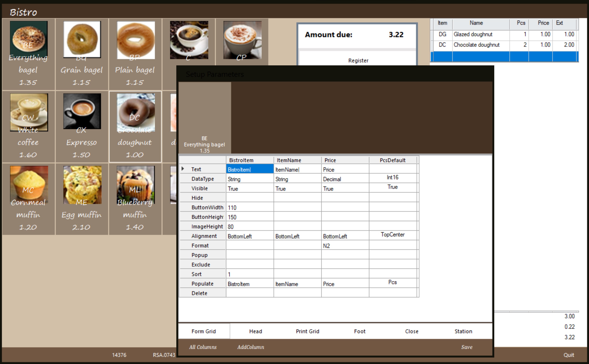The height and width of the screenshot is (364, 589).
Task: Add a CP cappuccino via its image
Action: [242, 40]
